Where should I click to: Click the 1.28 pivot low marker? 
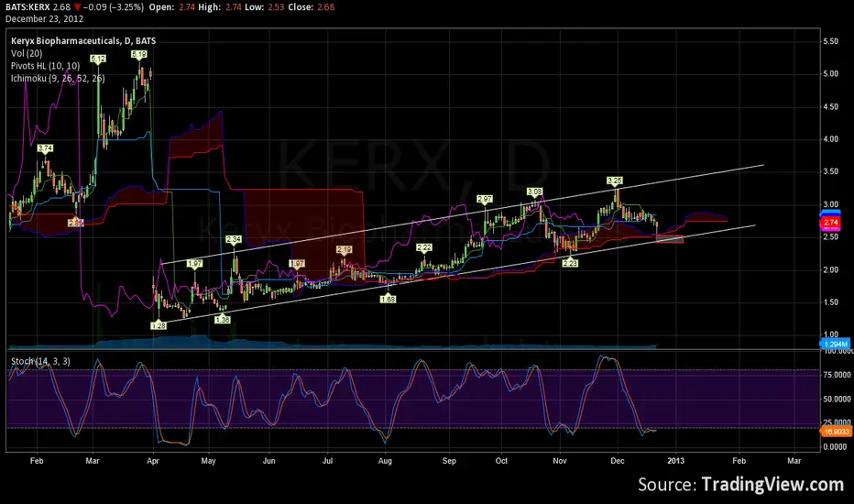tap(158, 325)
